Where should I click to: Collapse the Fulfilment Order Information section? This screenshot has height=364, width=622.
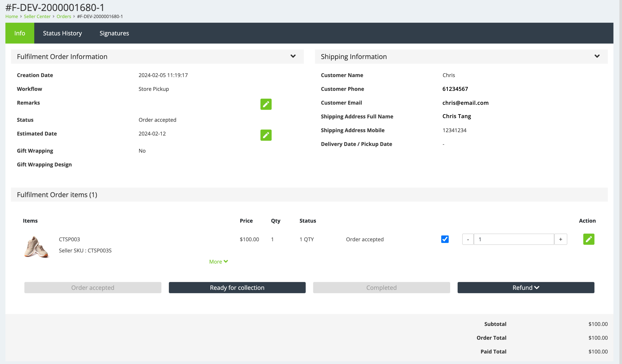tap(293, 56)
